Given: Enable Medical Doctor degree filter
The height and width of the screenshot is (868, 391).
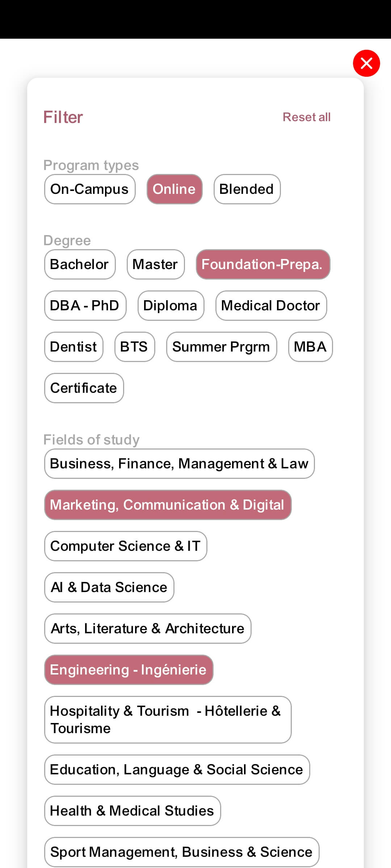Looking at the screenshot, I should (271, 306).
